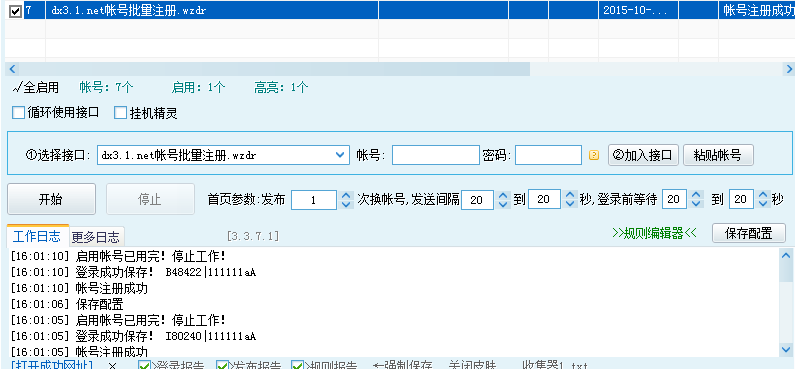Click the 关闭皮肤 close skin link
The height and width of the screenshot is (369, 796).
pyautogui.click(x=472, y=365)
